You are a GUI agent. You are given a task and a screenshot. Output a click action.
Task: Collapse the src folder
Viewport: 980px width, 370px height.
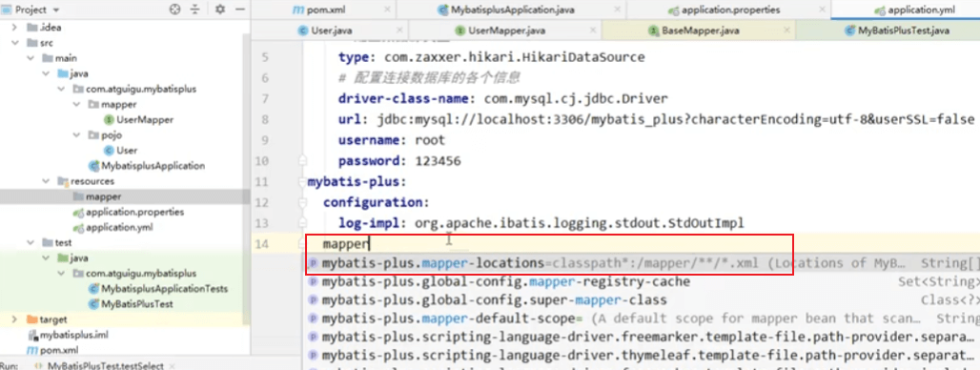[x=15, y=43]
